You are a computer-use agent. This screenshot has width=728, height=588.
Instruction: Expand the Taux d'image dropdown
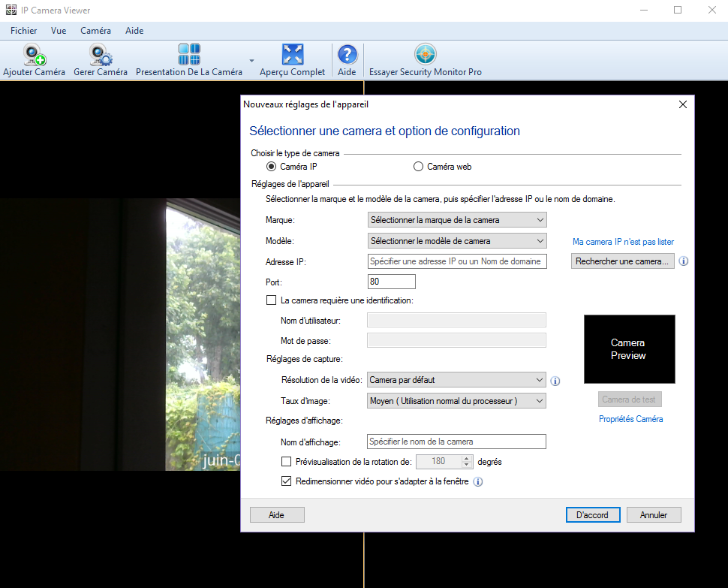[456, 401]
